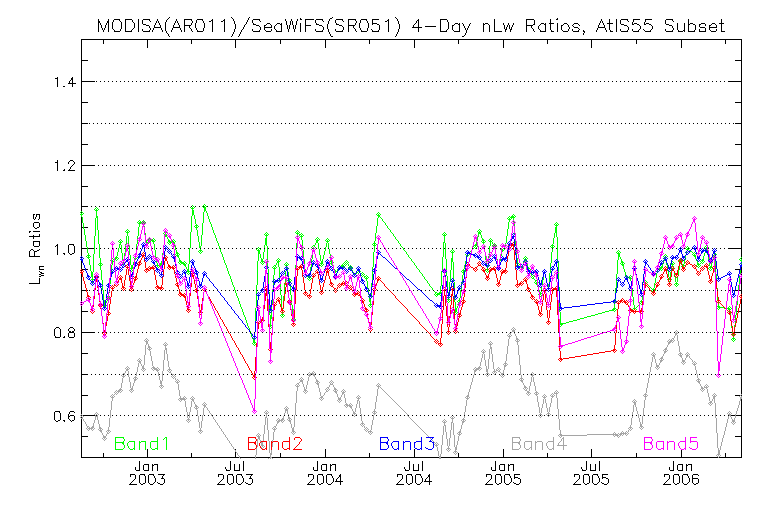
Task: Click the 0.8 y-axis tick value
Action: [65, 333]
